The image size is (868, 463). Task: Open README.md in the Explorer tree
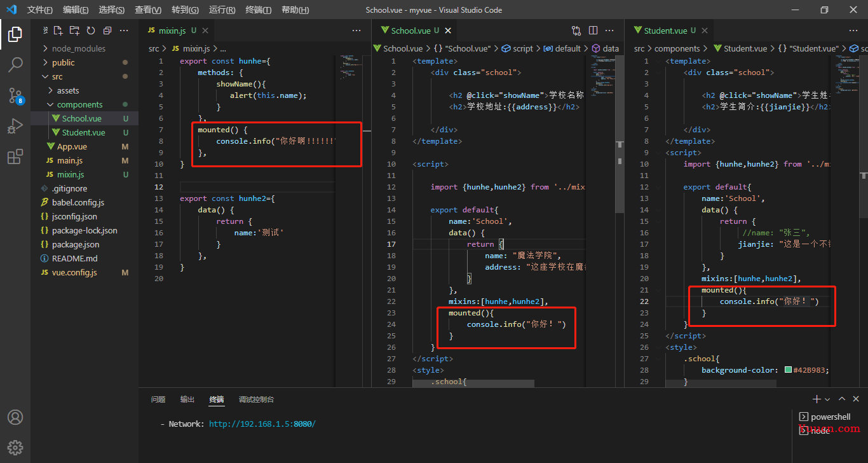(85, 258)
